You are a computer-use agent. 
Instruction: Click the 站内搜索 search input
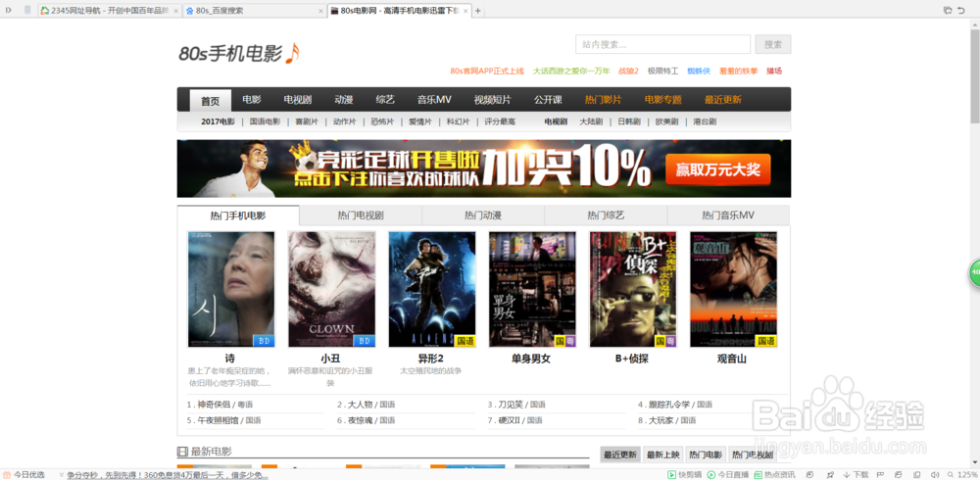click(x=663, y=44)
